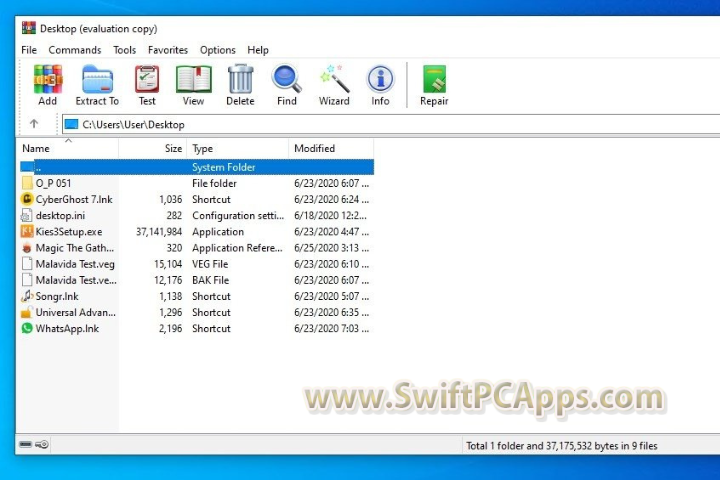This screenshot has height=480, width=720.
Task: Sort by the Size column header
Action: click(153, 148)
